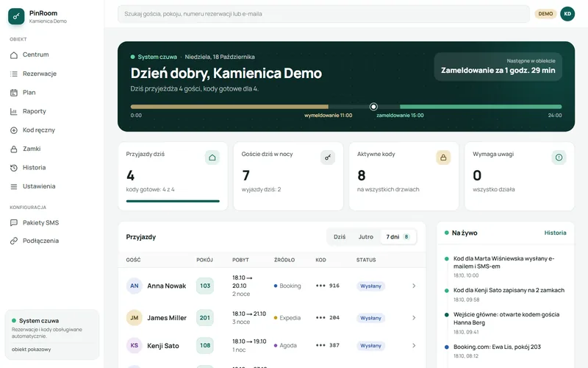This screenshot has height=368, width=588.
Task: Expand Anna Nowak row chevron
Action: click(414, 286)
